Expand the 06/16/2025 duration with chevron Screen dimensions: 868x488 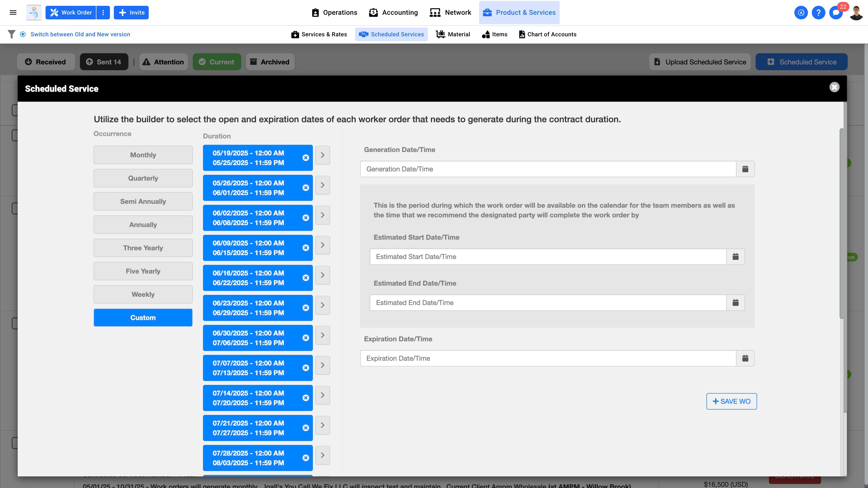click(322, 275)
